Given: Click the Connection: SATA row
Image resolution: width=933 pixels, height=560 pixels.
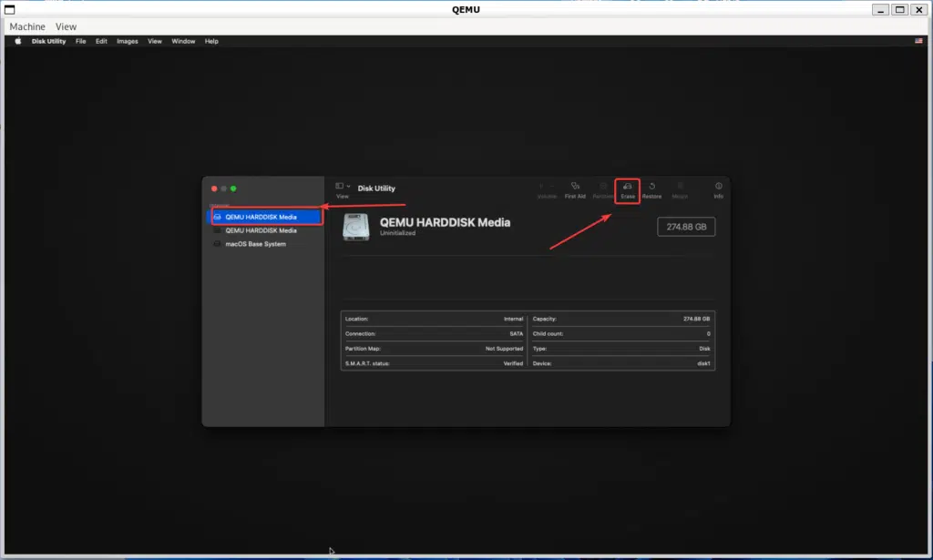Looking at the screenshot, I should (x=434, y=333).
